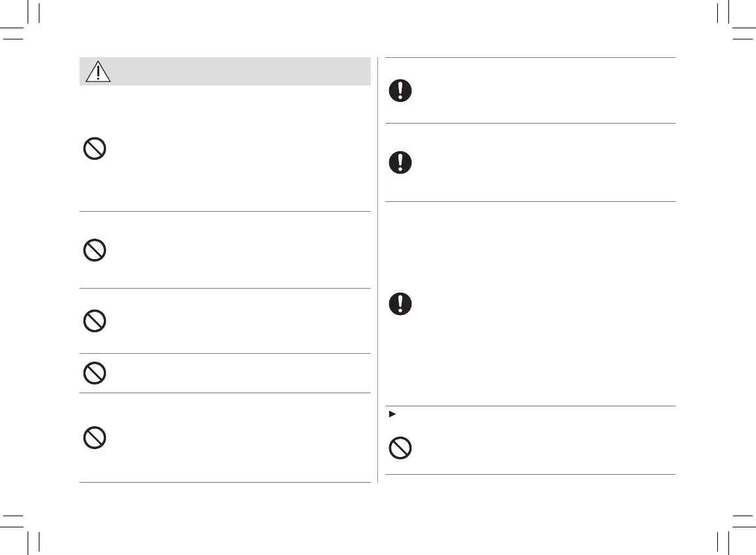756x555 pixels.
Task: Click the top border line of right column
Action: pyautogui.click(x=530, y=58)
